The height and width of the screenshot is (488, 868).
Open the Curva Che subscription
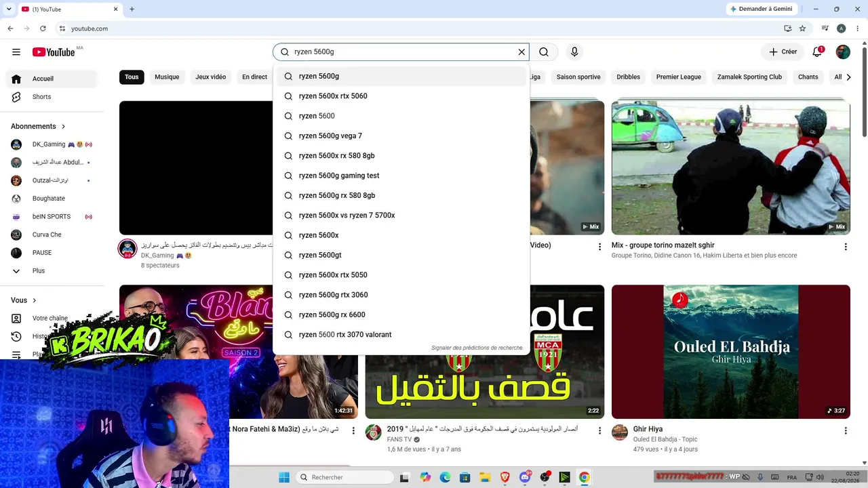click(53, 235)
